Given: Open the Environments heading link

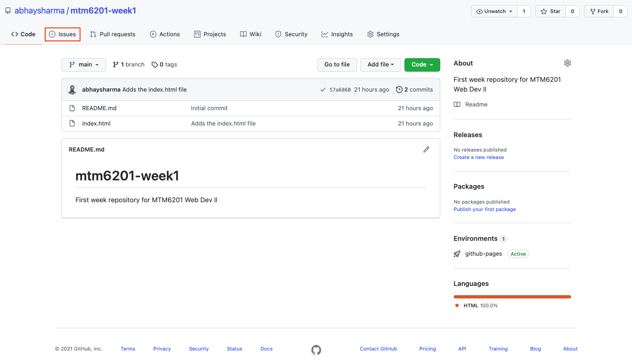Looking at the screenshot, I should 476,238.
